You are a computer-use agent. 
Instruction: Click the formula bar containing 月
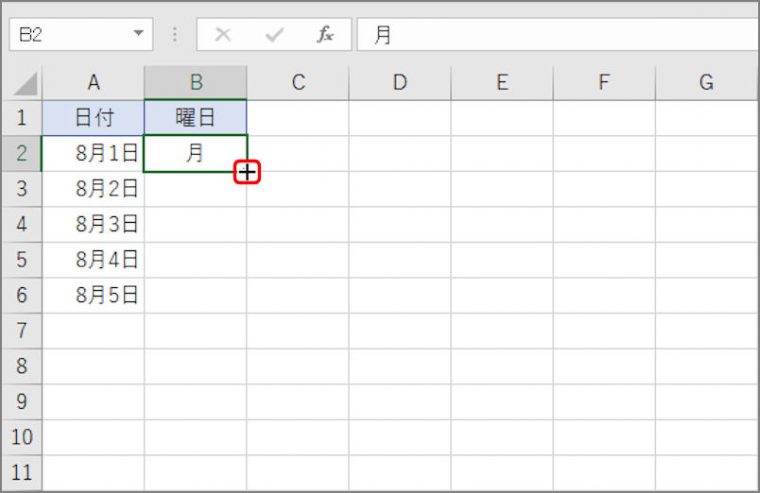click(558, 34)
